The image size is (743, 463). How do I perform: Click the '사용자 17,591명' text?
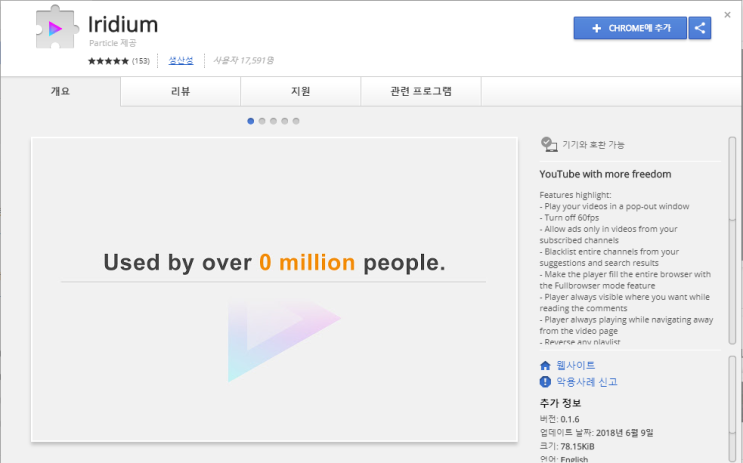coord(243,60)
